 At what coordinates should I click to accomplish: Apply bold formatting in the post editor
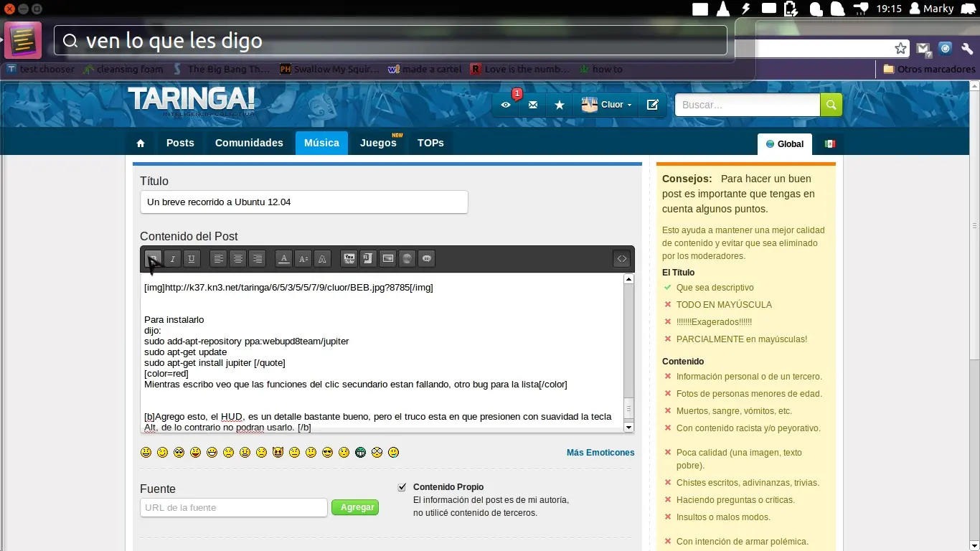[153, 259]
